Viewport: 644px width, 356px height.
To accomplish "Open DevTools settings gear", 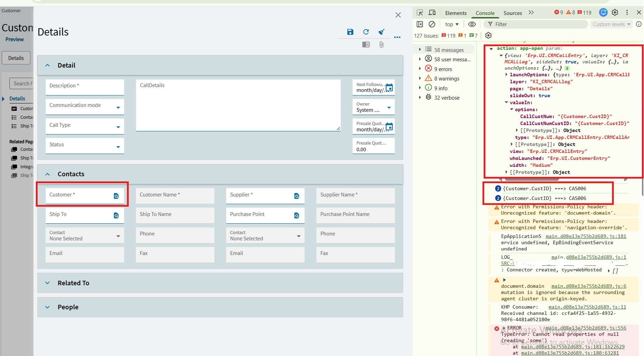I will (615, 13).
